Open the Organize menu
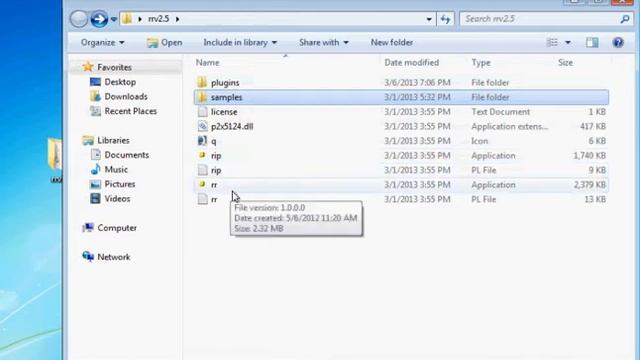Viewport: 640px width, 360px height. pos(102,42)
